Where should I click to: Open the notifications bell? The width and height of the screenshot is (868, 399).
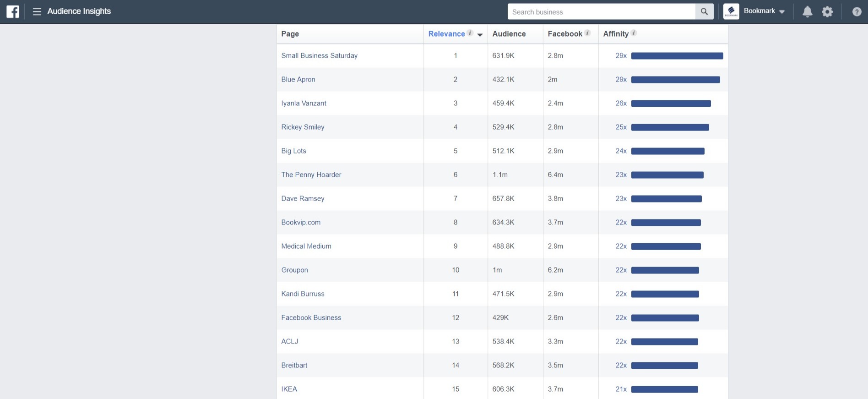click(x=807, y=12)
